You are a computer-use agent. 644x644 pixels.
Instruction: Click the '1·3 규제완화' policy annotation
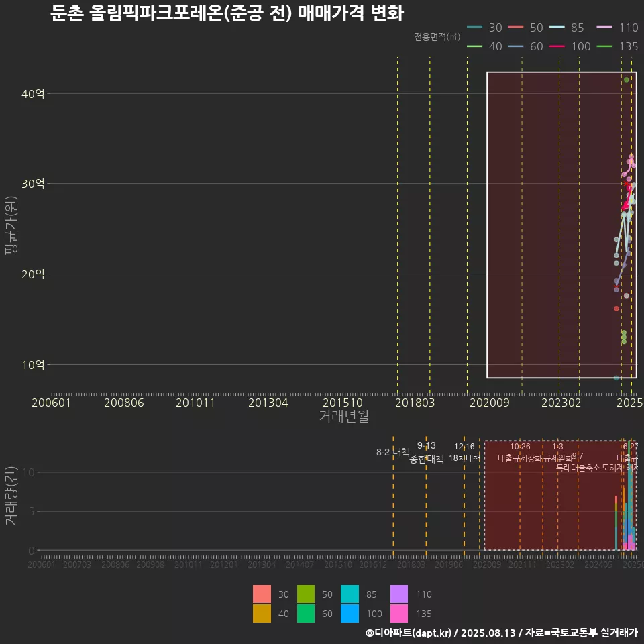pyautogui.click(x=557, y=452)
